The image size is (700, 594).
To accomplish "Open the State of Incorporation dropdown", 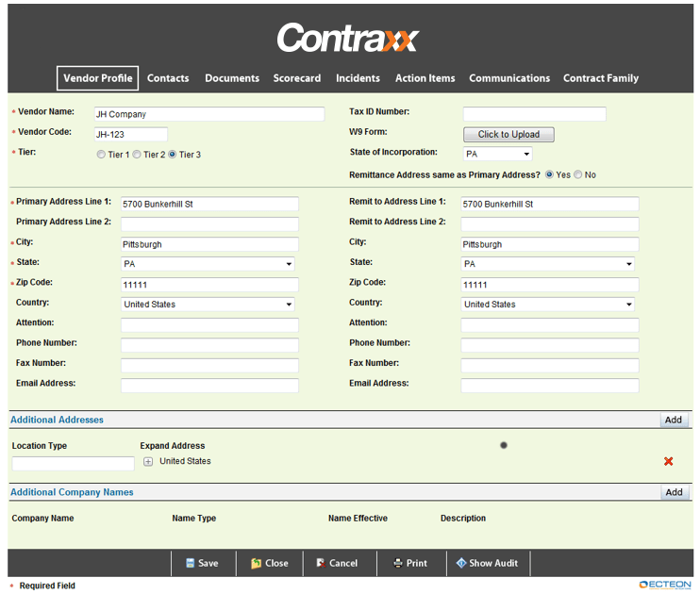I will coord(498,154).
